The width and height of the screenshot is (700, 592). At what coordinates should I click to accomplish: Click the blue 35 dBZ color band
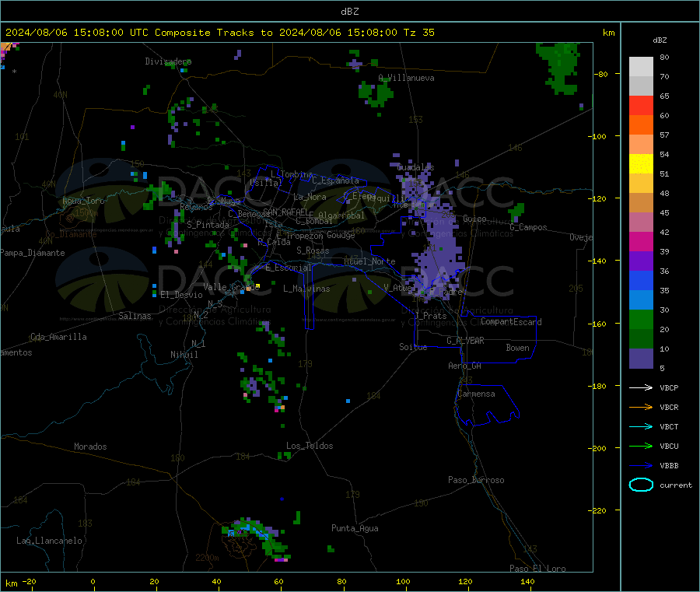click(641, 280)
